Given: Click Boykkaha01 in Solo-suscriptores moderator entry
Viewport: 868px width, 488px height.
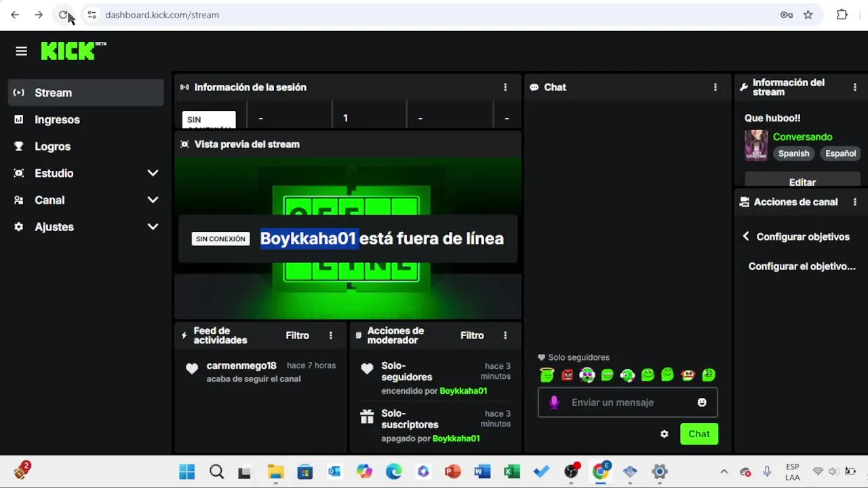Looking at the screenshot, I should click(x=456, y=439).
